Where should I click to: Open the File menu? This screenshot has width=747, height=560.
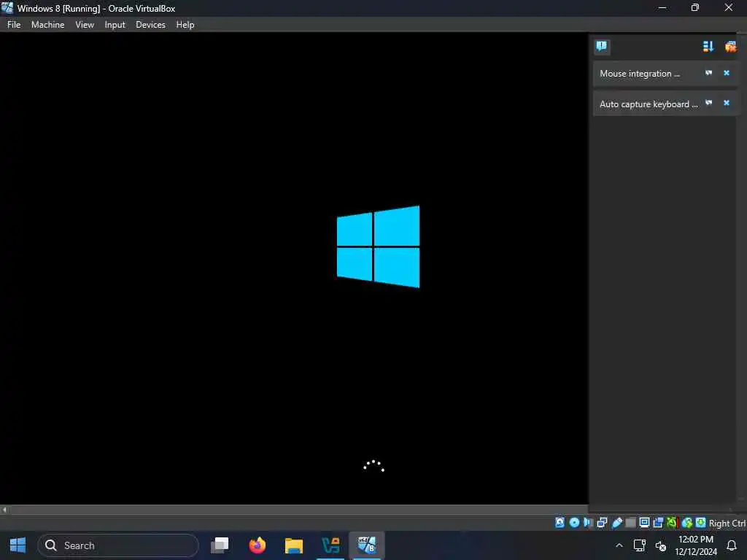pyautogui.click(x=14, y=25)
